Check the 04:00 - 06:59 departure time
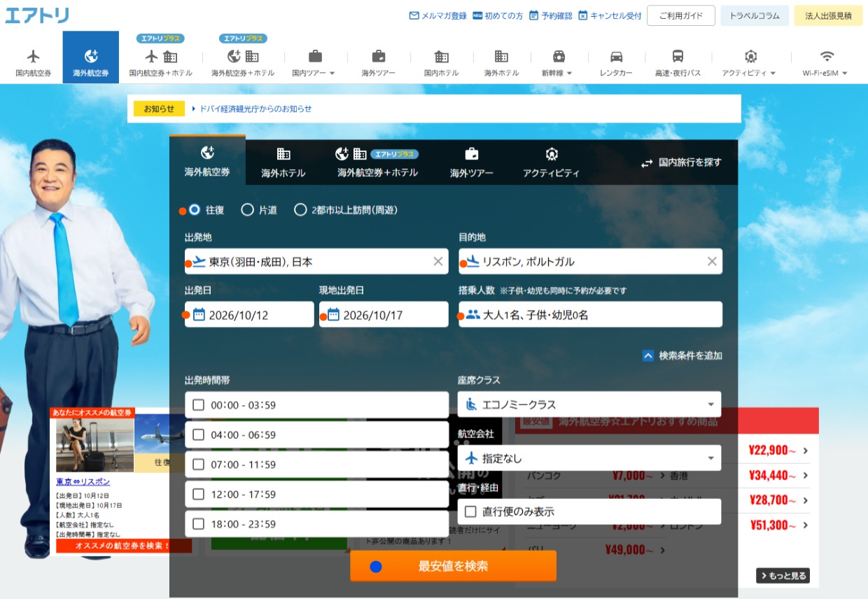The image size is (868, 599). [198, 435]
